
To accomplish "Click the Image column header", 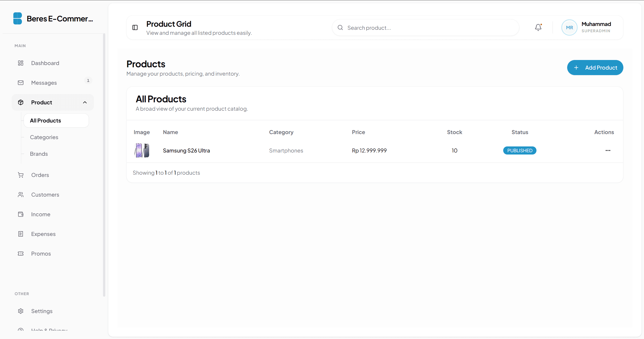I will [x=142, y=132].
